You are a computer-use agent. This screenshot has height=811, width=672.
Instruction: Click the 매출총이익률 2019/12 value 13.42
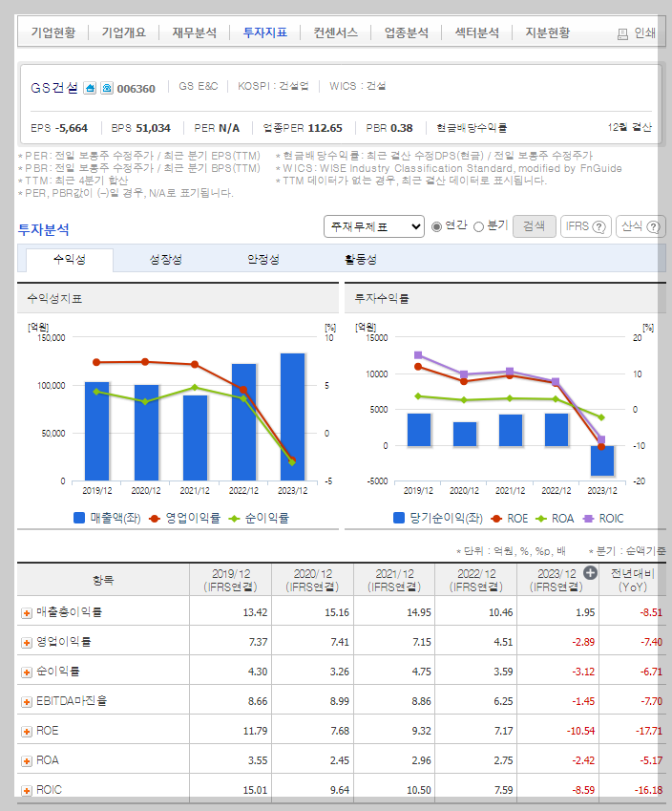(256, 613)
